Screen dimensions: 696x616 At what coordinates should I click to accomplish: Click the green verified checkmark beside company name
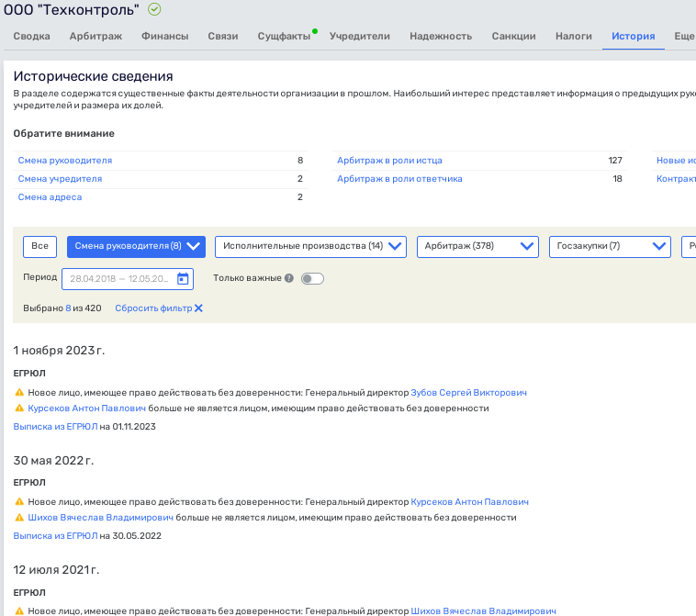tap(154, 9)
